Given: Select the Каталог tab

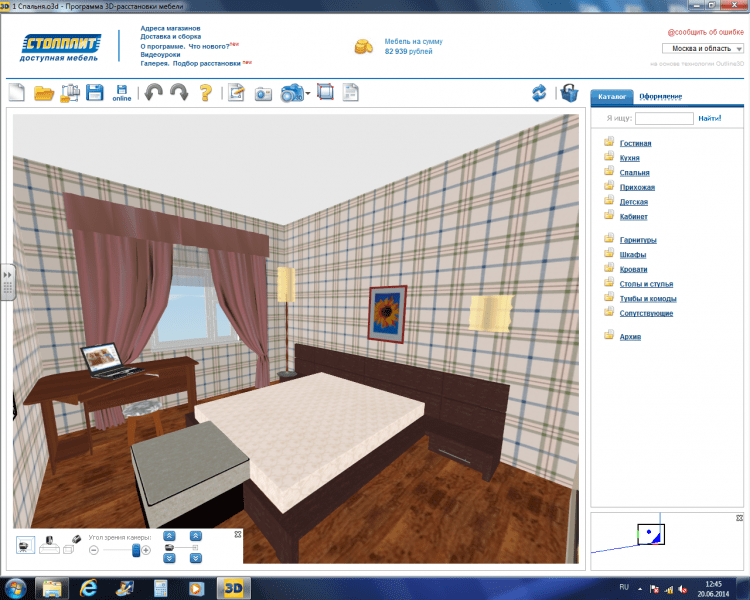Looking at the screenshot, I should point(610,97).
